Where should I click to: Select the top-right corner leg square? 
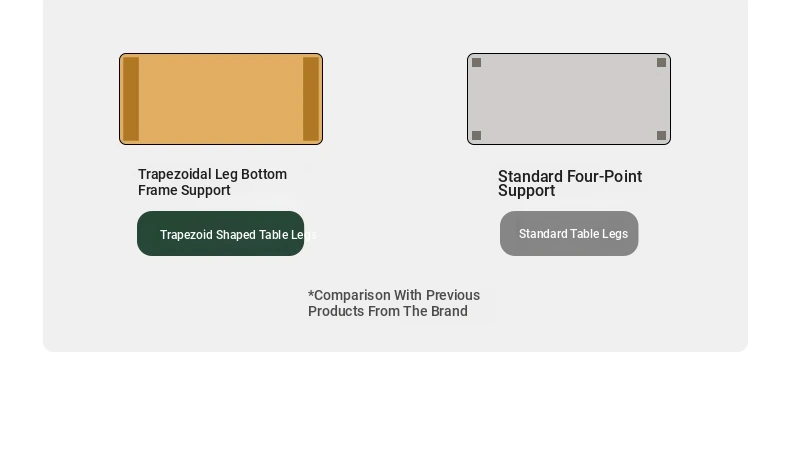(661, 63)
